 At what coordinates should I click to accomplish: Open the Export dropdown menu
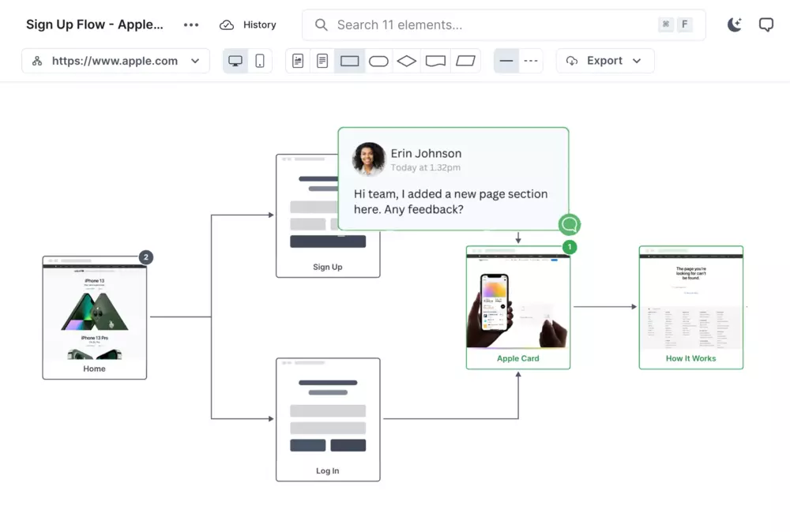click(604, 61)
